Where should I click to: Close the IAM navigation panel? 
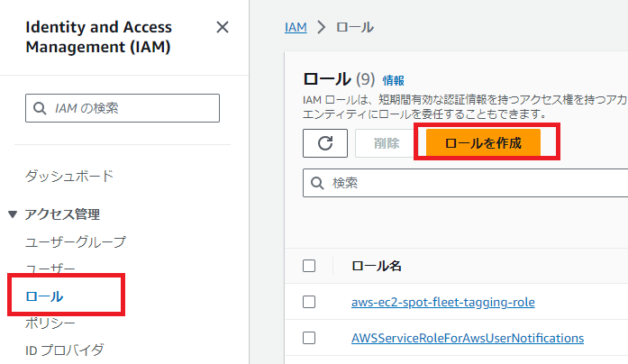click(x=223, y=27)
